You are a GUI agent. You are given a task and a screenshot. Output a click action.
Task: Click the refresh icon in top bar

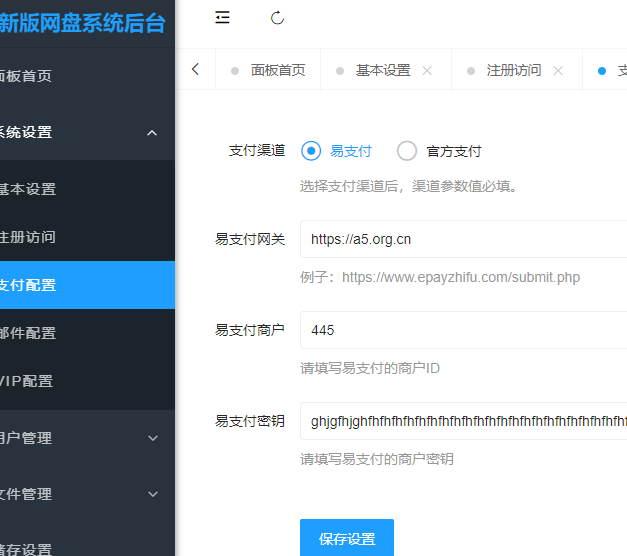[x=277, y=18]
